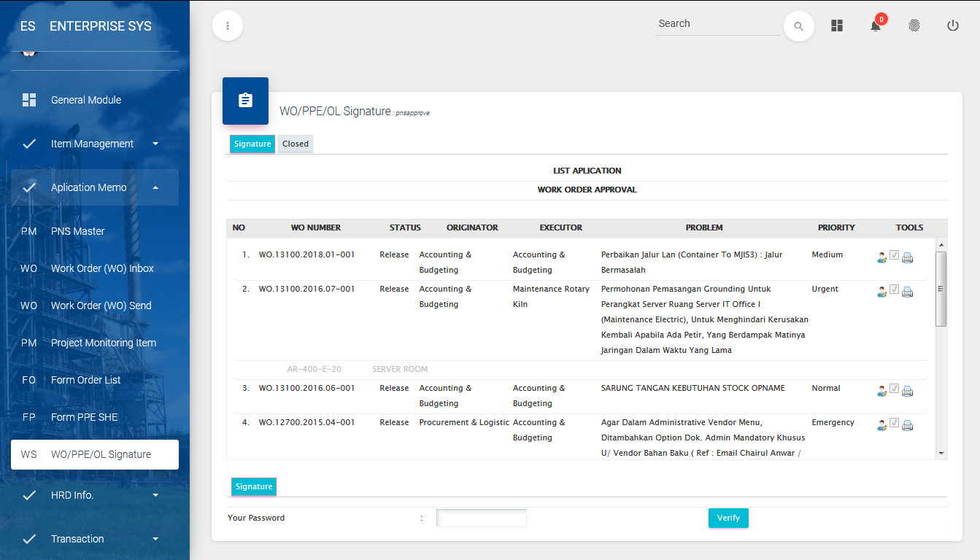Open the dashboard grid icon in header

coord(837,26)
